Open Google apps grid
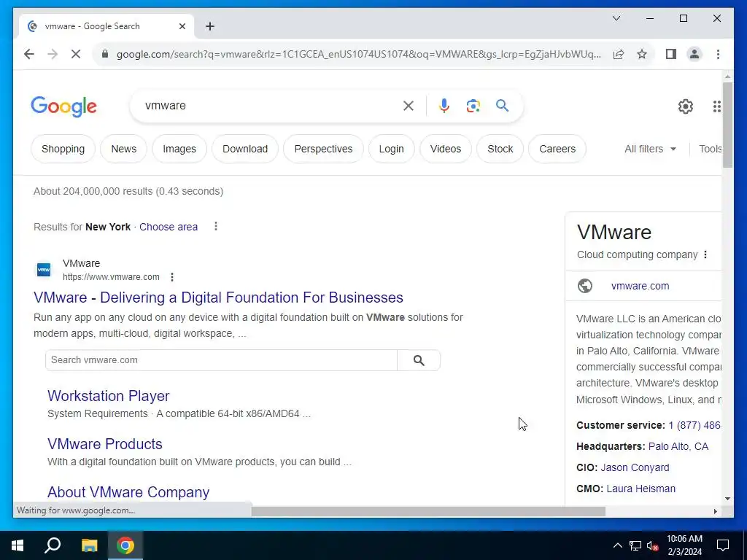The width and height of the screenshot is (747, 560). click(x=716, y=106)
